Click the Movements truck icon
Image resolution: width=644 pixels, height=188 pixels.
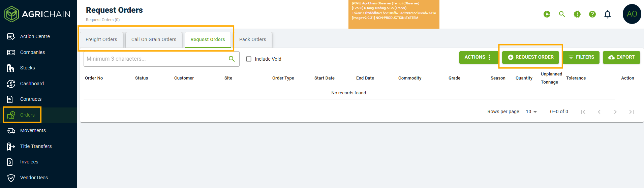click(11, 130)
